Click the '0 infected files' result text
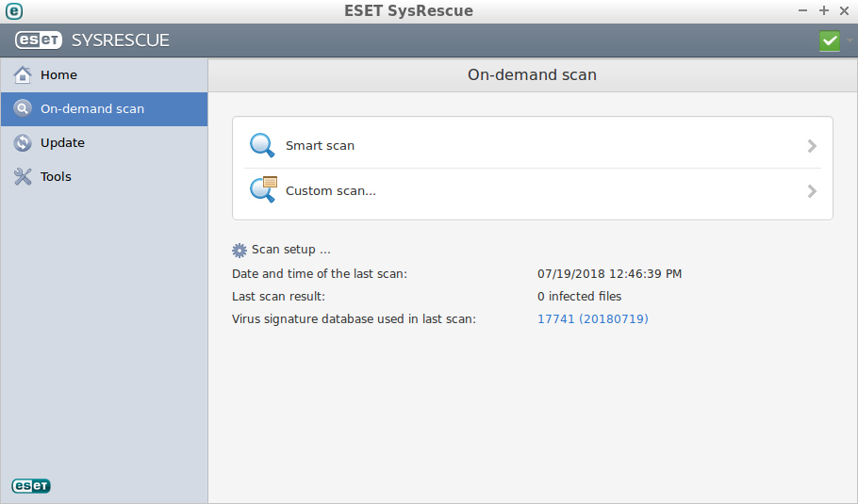This screenshot has width=858, height=504. click(580, 297)
